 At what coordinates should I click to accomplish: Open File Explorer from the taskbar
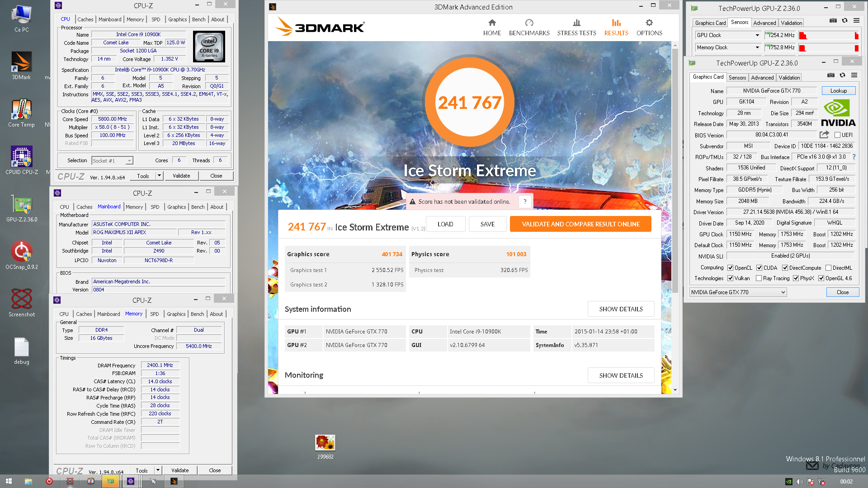pos(28,481)
